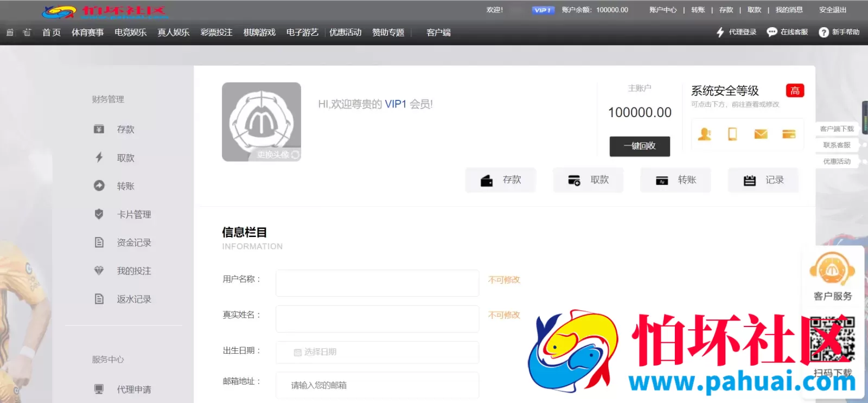Open 返水记录 rebate records
This screenshot has height=403, width=868.
coord(123,299)
